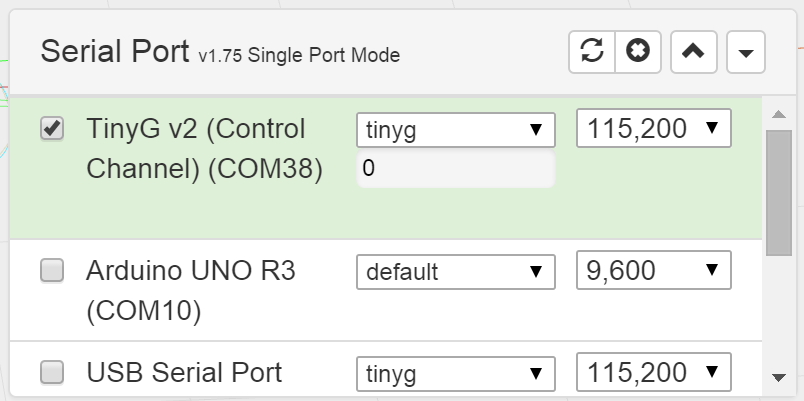Collapse the Serial Port widget with the up chevron
This screenshot has width=804, height=401.
click(x=693, y=53)
